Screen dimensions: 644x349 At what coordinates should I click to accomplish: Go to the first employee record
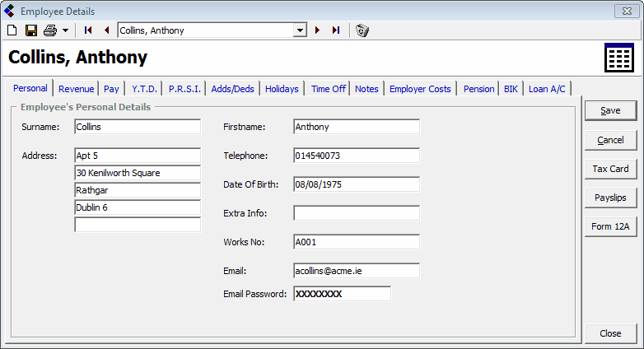coord(88,30)
